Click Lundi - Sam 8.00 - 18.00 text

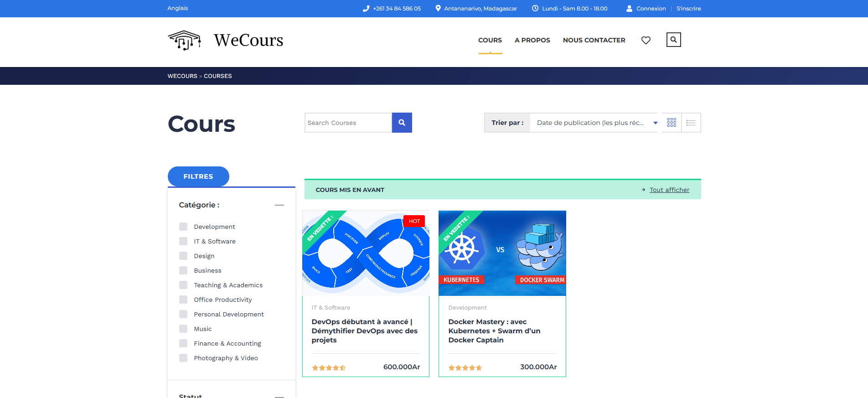pos(574,9)
